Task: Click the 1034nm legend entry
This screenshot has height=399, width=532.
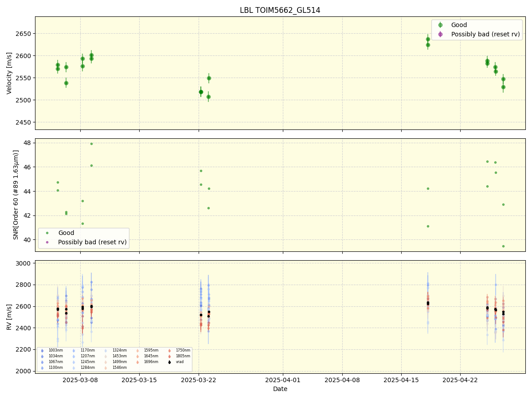Action: [x=52, y=356]
